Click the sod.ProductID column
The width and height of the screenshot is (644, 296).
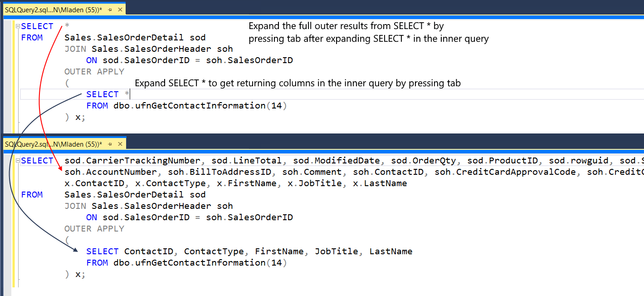[503, 161]
